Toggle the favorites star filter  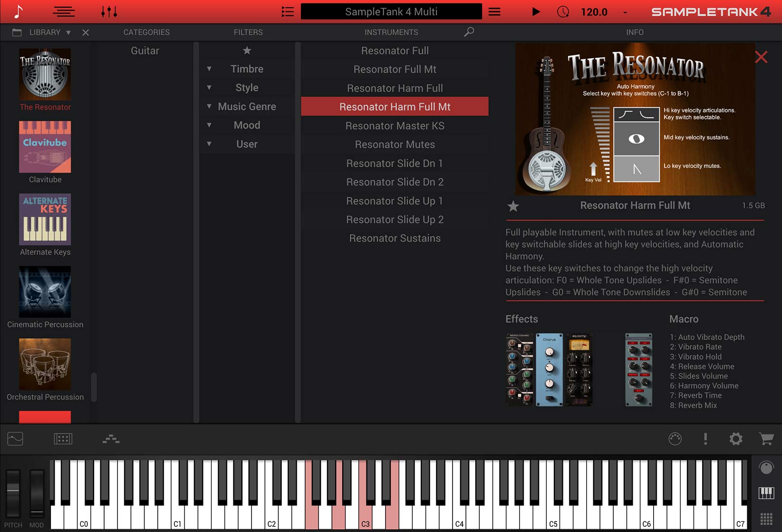click(x=247, y=50)
